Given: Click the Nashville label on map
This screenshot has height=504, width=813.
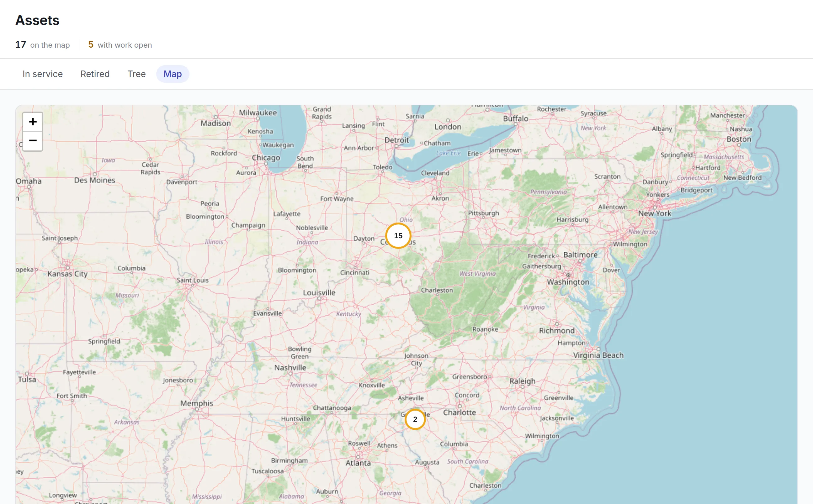Looking at the screenshot, I should 290,368.
